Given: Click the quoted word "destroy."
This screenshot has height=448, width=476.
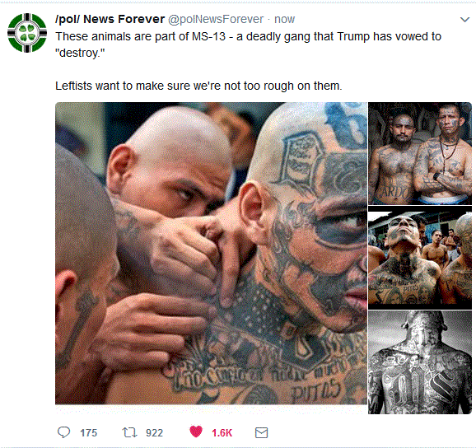Looking at the screenshot, I should [x=80, y=53].
